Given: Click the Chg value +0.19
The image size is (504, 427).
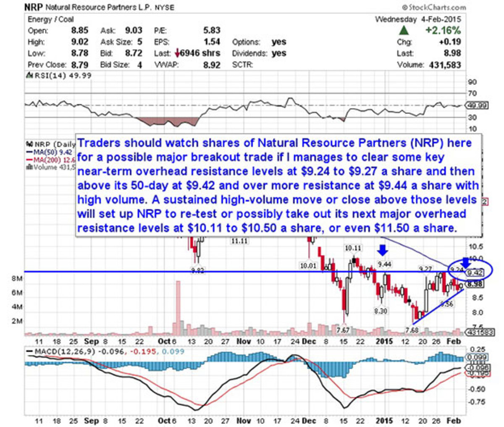Looking at the screenshot, I should point(450,42).
